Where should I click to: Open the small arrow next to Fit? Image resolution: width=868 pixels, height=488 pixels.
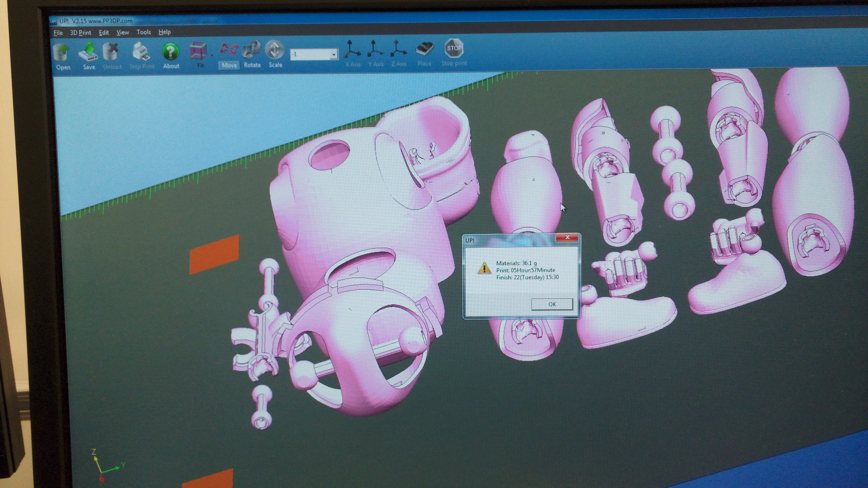pos(212,55)
